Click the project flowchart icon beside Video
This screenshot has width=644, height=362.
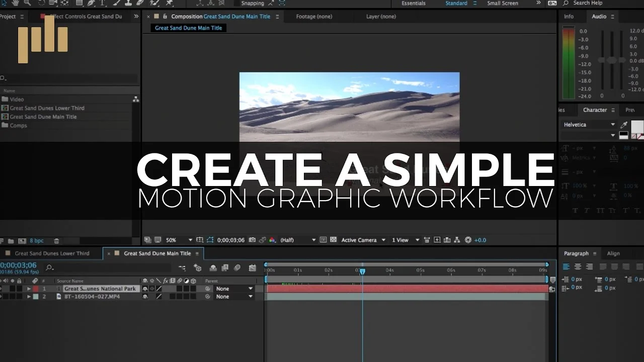click(x=136, y=100)
